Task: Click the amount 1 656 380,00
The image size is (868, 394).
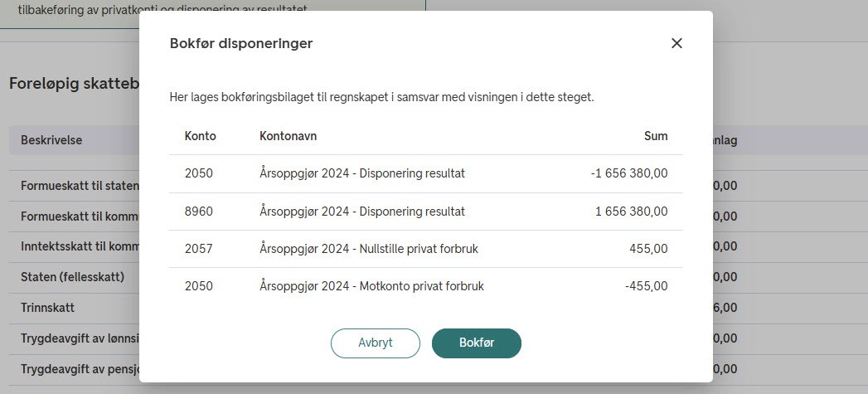Action: [x=631, y=212]
